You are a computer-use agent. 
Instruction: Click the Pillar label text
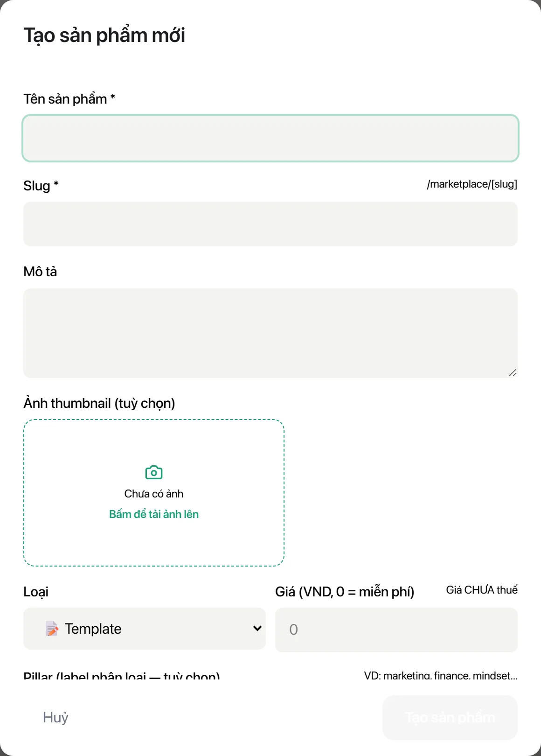point(122,675)
